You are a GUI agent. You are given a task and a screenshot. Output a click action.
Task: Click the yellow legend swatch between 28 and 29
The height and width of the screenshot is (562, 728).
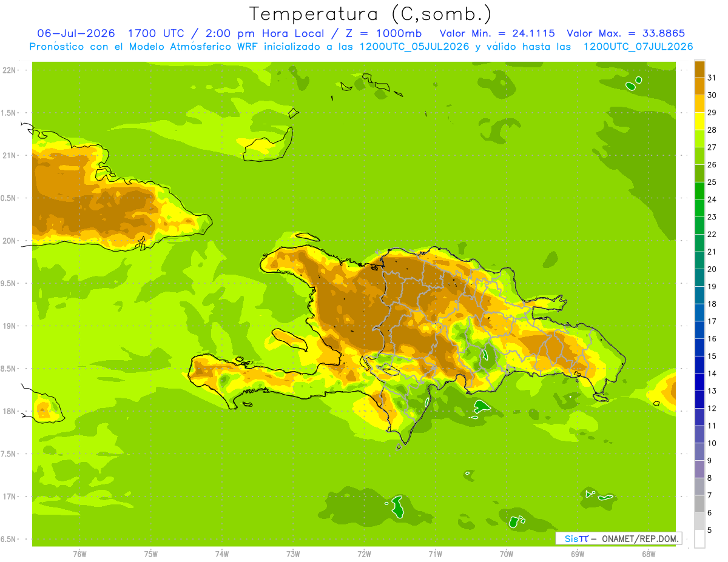click(x=699, y=121)
